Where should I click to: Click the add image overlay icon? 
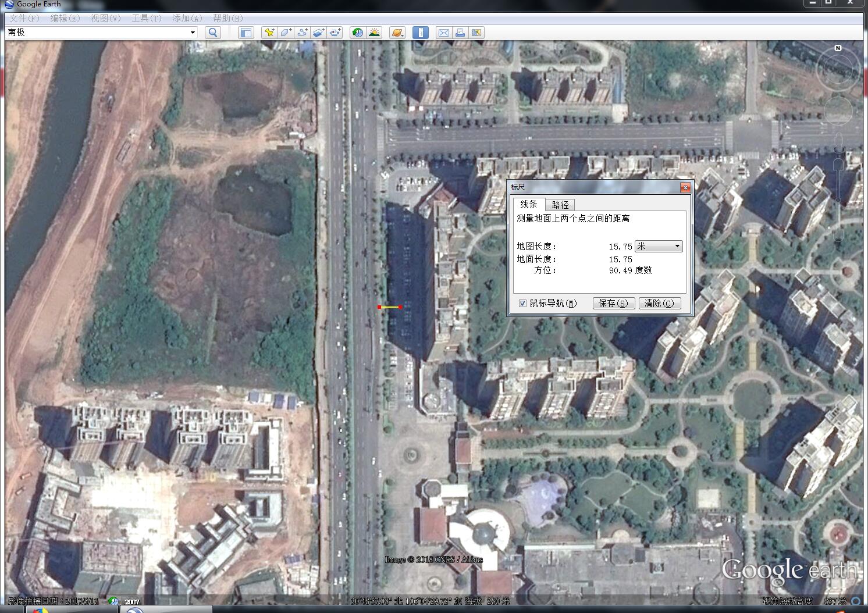pos(318,33)
